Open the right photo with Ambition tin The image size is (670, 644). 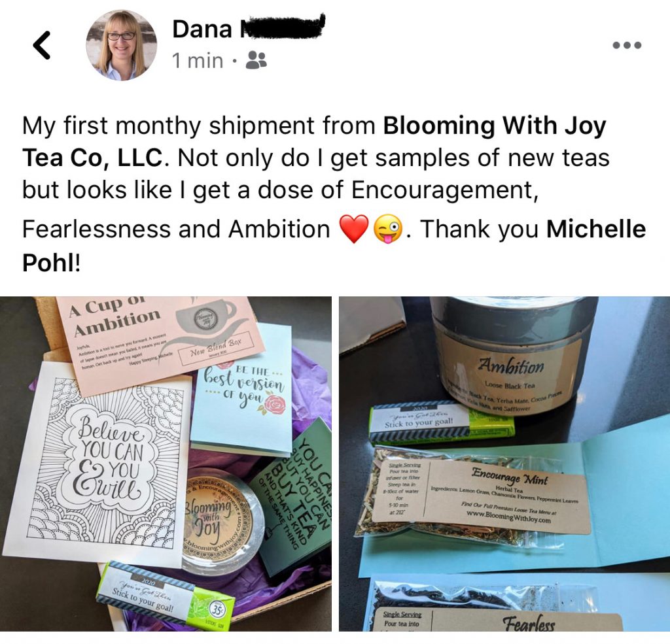coord(504,464)
